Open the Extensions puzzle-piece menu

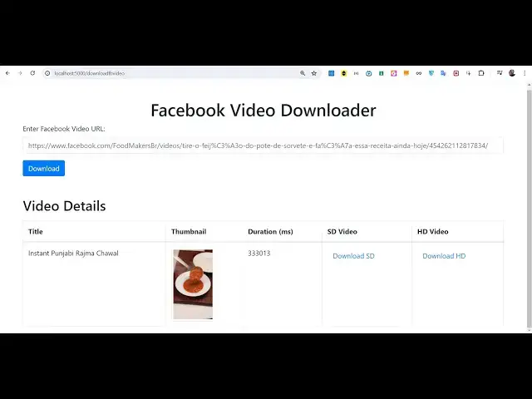(481, 73)
